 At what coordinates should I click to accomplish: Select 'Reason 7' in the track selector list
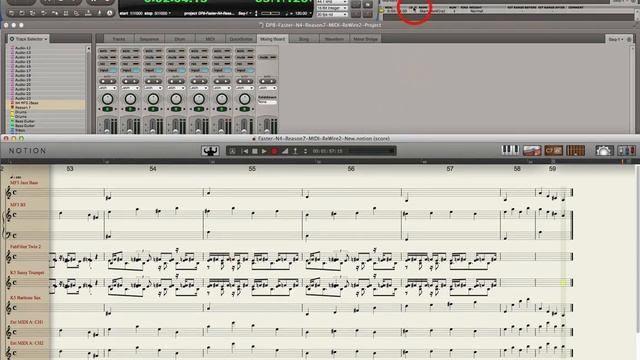point(22,107)
